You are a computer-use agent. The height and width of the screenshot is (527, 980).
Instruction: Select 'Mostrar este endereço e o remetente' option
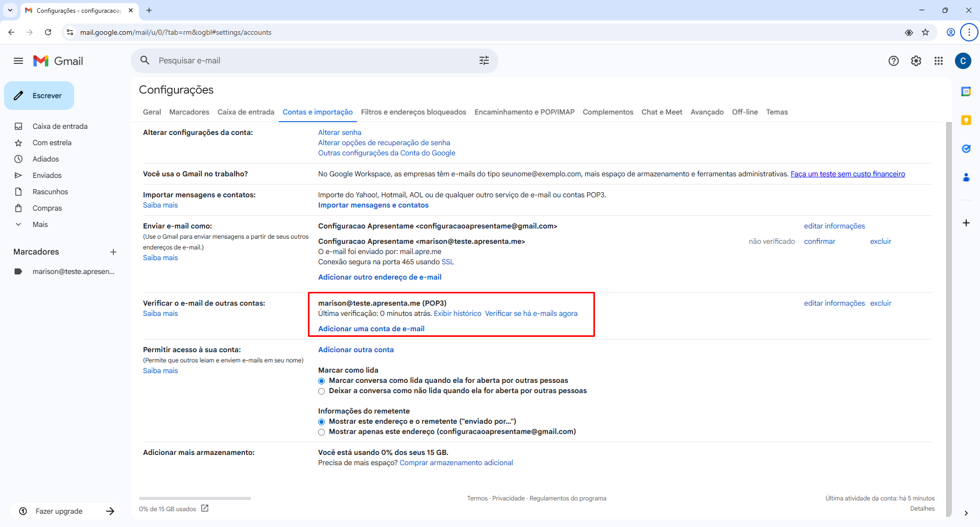pyautogui.click(x=322, y=422)
